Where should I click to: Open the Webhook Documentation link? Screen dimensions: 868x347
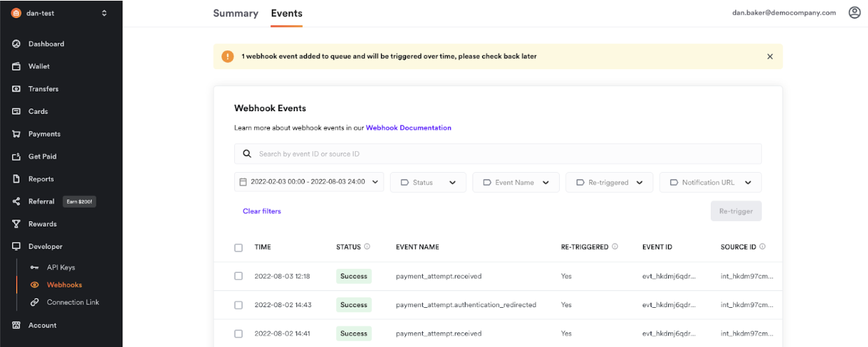pos(408,128)
